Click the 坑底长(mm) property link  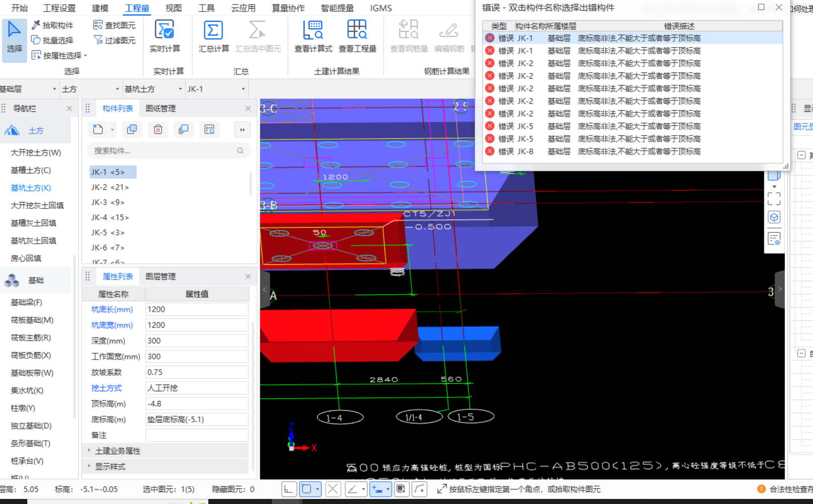(112, 309)
